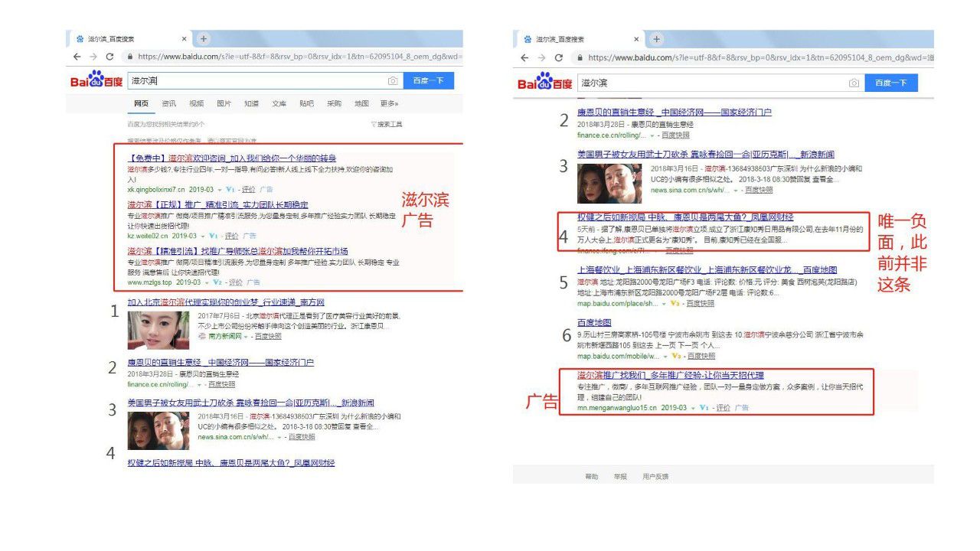Reload the page in the right browser
Image resolution: width=980 pixels, height=551 pixels.
pos(560,57)
